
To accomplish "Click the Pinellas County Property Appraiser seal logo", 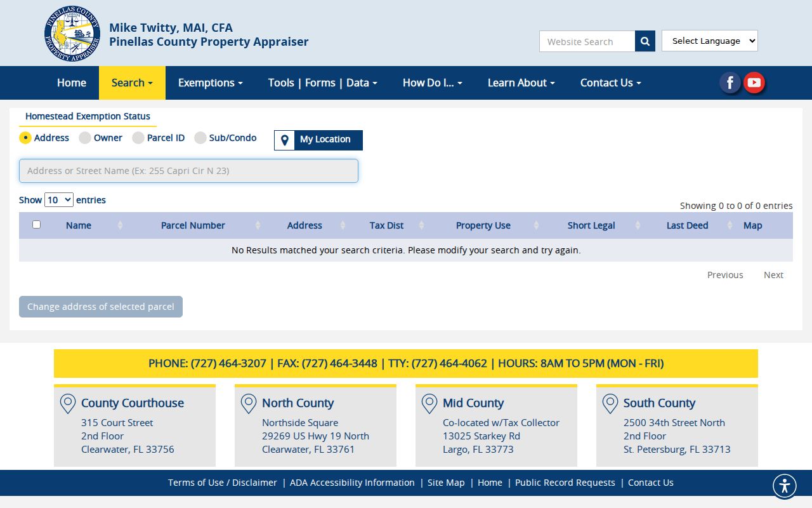I will coord(72,34).
